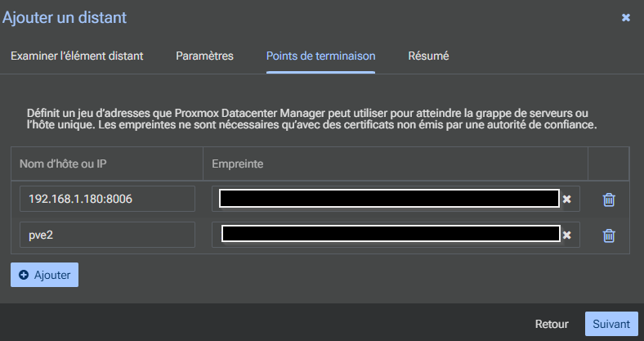Open the Paramètres tab
Viewport: 644px width, 341px height.
click(204, 56)
